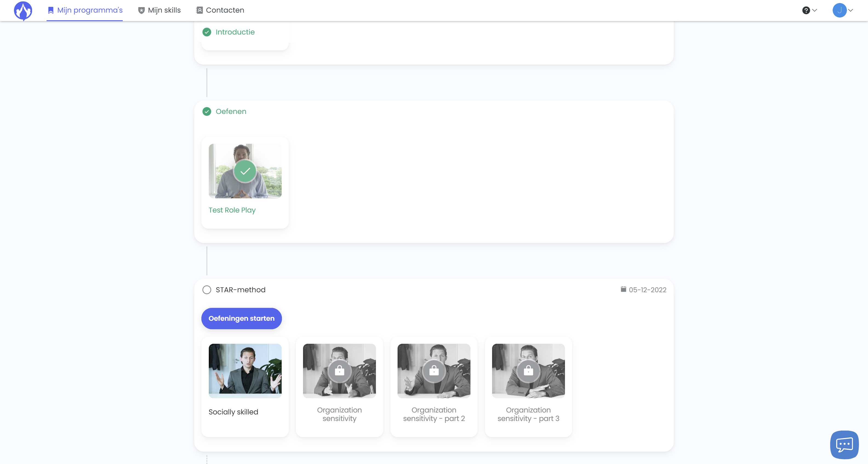Click the contact-book icon beside Contacten
Screen dimensions: 868x464
pyautogui.click(x=199, y=10)
